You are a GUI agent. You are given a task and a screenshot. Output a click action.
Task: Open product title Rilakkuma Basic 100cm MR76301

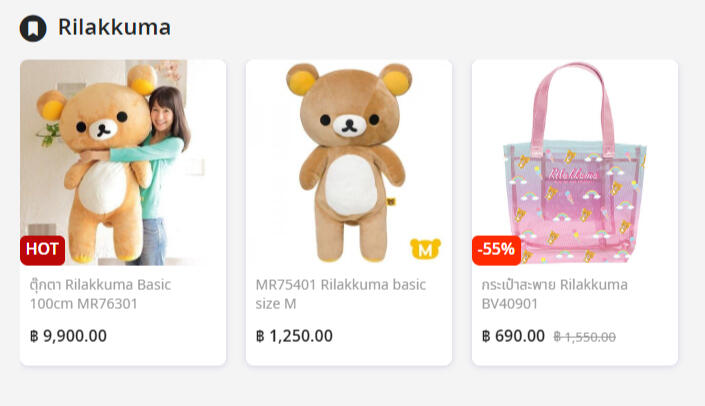pyautogui.click(x=100, y=294)
